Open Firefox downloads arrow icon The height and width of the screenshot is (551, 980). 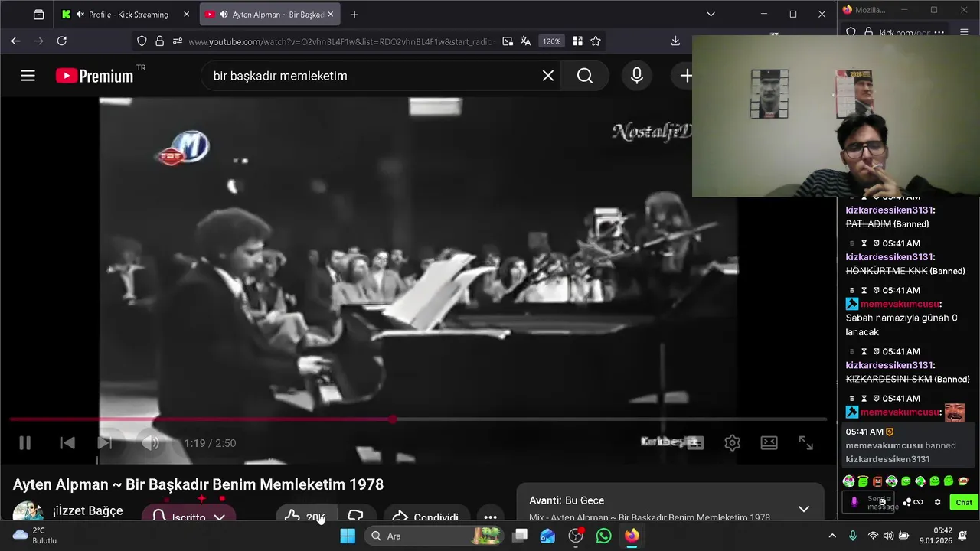click(675, 41)
